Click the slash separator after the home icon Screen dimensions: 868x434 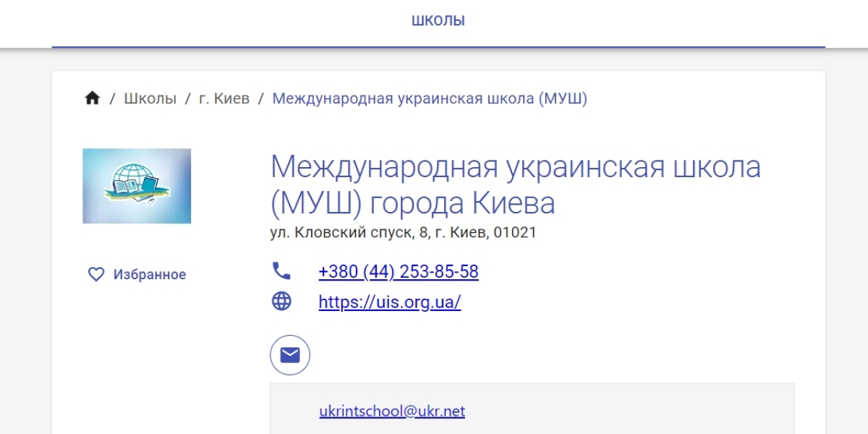coord(112,98)
